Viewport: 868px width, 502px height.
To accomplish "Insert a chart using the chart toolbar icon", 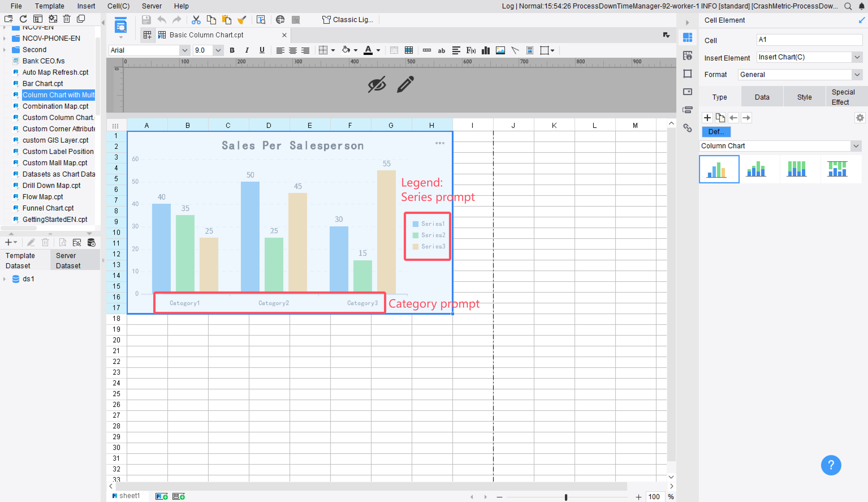I will pos(485,50).
